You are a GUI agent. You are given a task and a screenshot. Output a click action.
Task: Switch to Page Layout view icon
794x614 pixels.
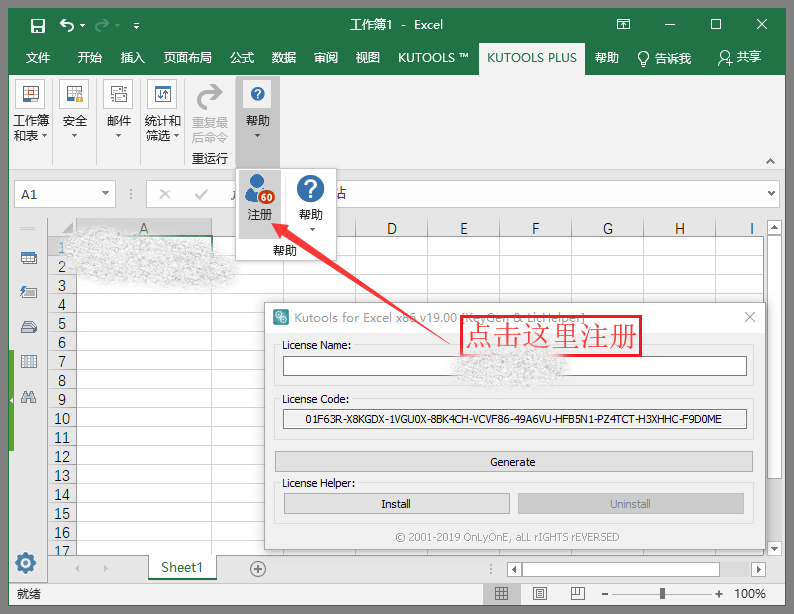tap(540, 594)
